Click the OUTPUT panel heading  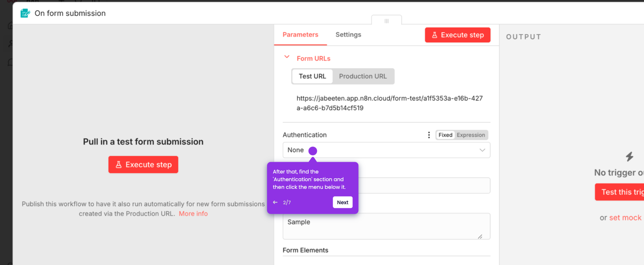tap(524, 37)
